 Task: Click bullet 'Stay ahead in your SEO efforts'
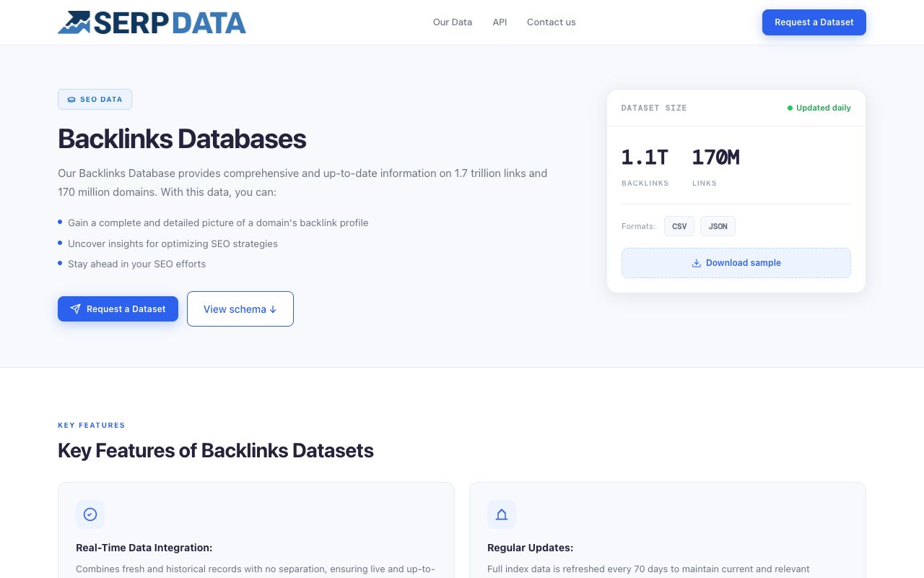pyautogui.click(x=136, y=264)
